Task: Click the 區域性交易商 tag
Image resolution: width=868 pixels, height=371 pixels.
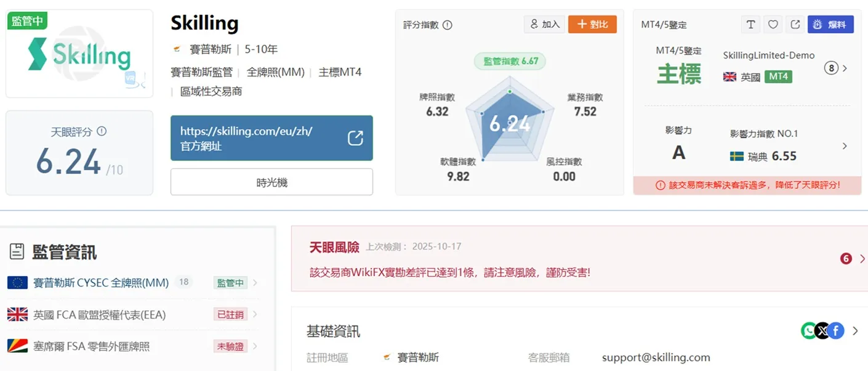Action: coord(211,91)
